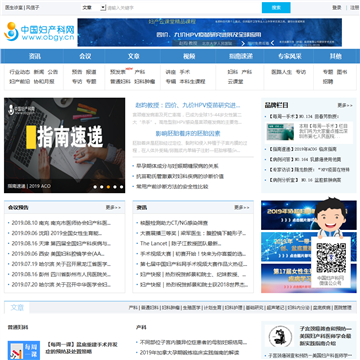Click the blue 搜索 search button
Viewport: 360px width, 360px height.
point(276,7)
